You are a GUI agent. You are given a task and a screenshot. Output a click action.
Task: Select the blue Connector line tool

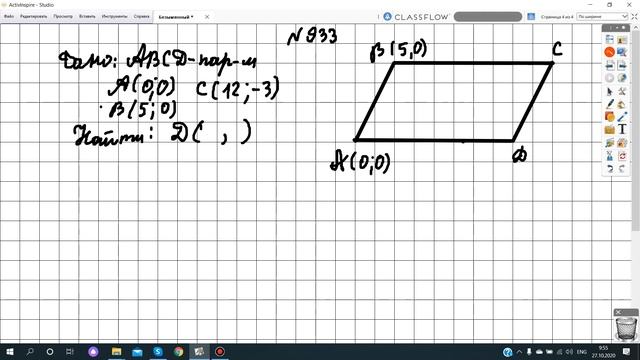coord(622,117)
